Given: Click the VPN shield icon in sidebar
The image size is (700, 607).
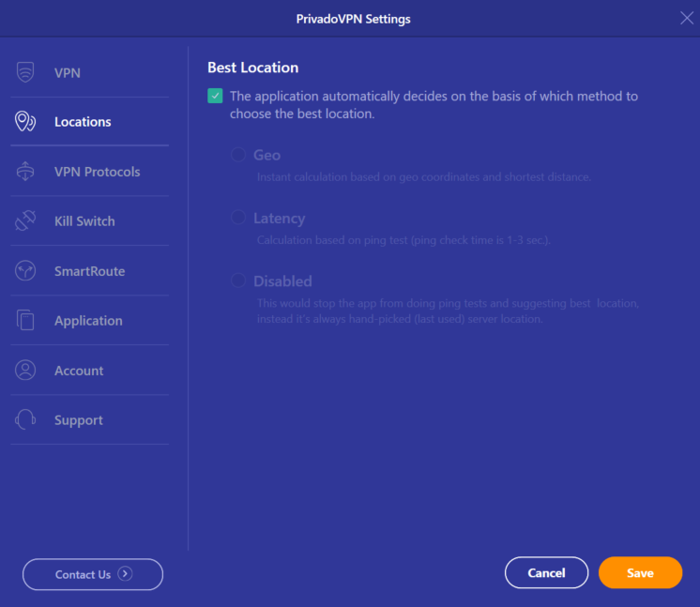Looking at the screenshot, I should coord(25,72).
